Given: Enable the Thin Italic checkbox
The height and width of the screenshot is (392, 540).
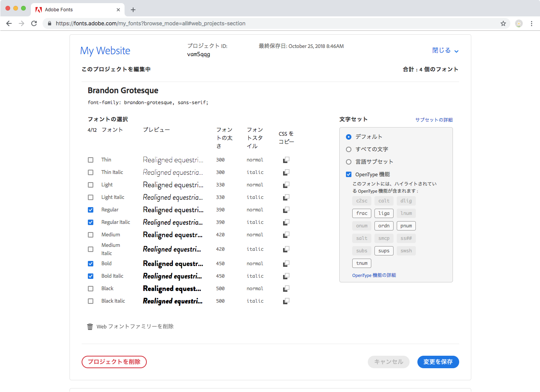Looking at the screenshot, I should pos(91,172).
